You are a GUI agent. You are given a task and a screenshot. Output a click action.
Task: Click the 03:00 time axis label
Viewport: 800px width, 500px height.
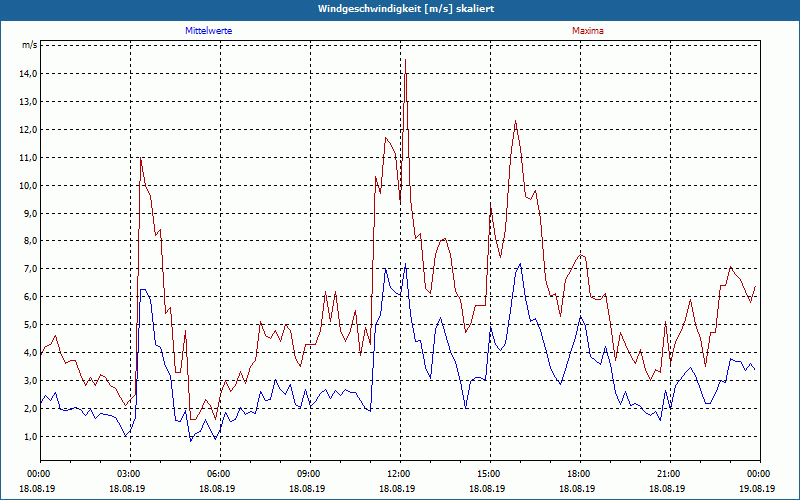pos(128,474)
